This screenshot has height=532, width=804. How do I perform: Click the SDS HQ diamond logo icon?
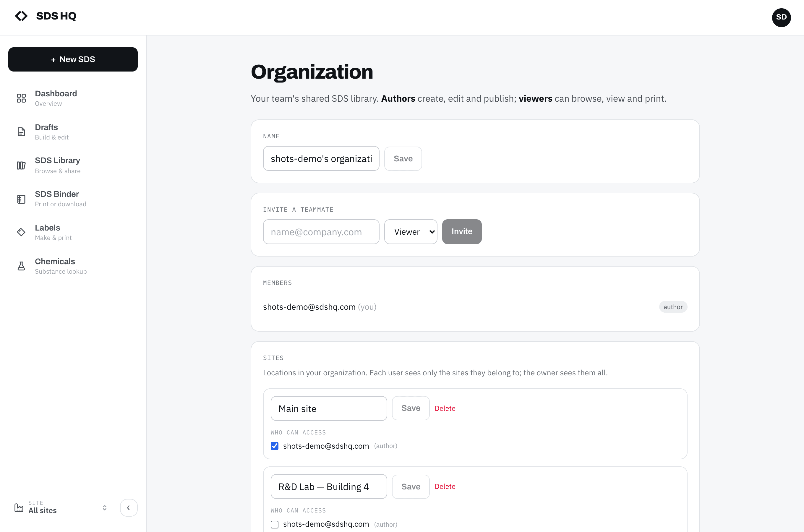[21, 16]
